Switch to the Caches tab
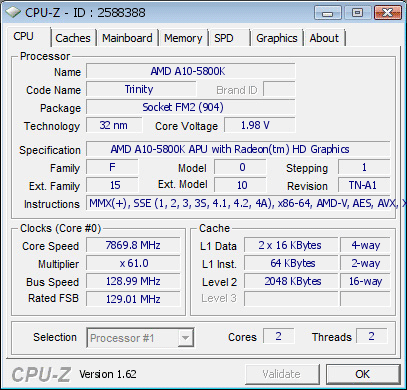 (x=73, y=38)
